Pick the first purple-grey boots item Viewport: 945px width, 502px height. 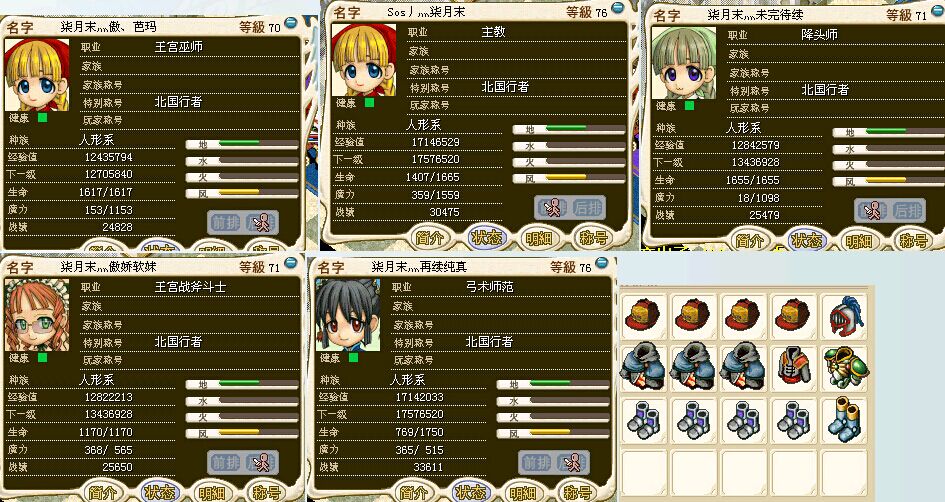(x=642, y=419)
